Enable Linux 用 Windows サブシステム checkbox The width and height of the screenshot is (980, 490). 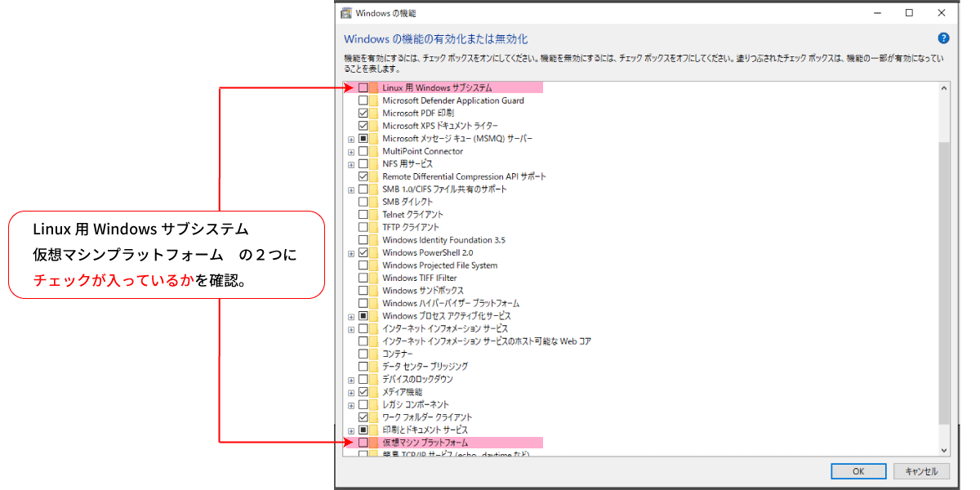point(363,87)
